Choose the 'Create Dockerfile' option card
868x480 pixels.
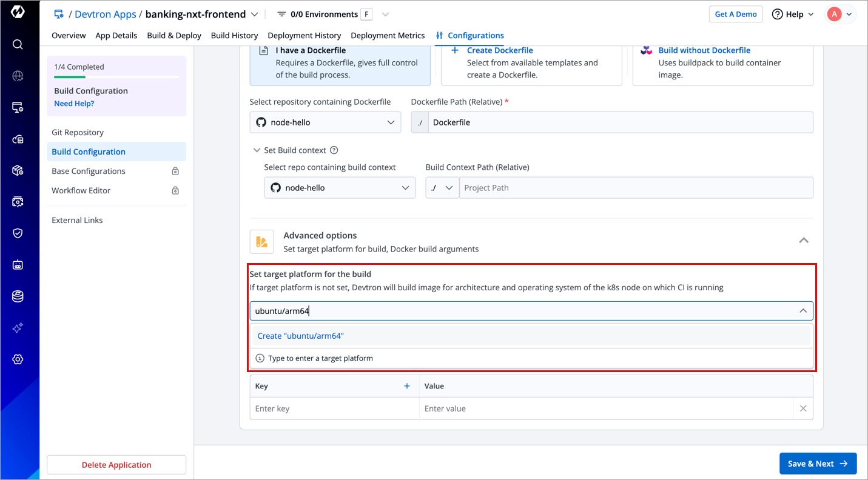pyautogui.click(x=531, y=63)
